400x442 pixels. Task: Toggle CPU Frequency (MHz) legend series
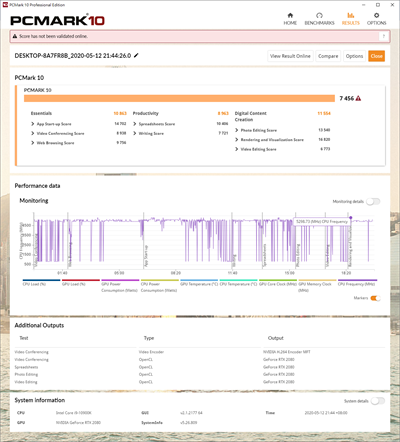[x=357, y=282]
